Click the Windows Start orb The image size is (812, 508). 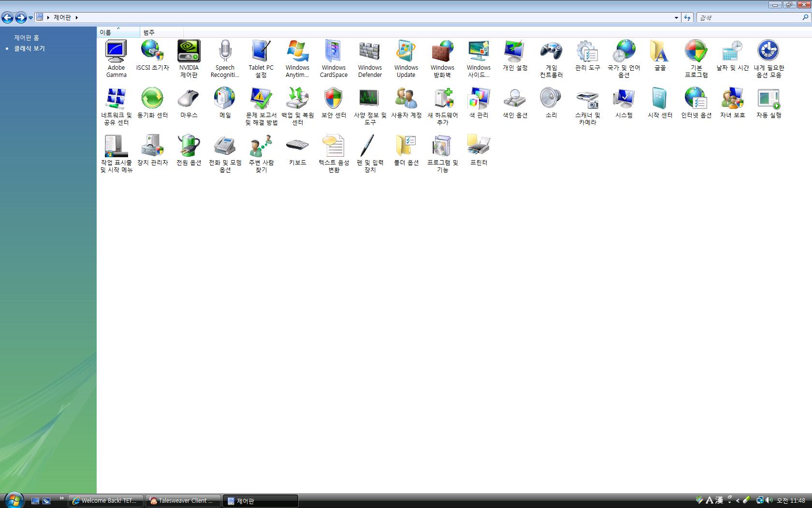pyautogui.click(x=14, y=500)
